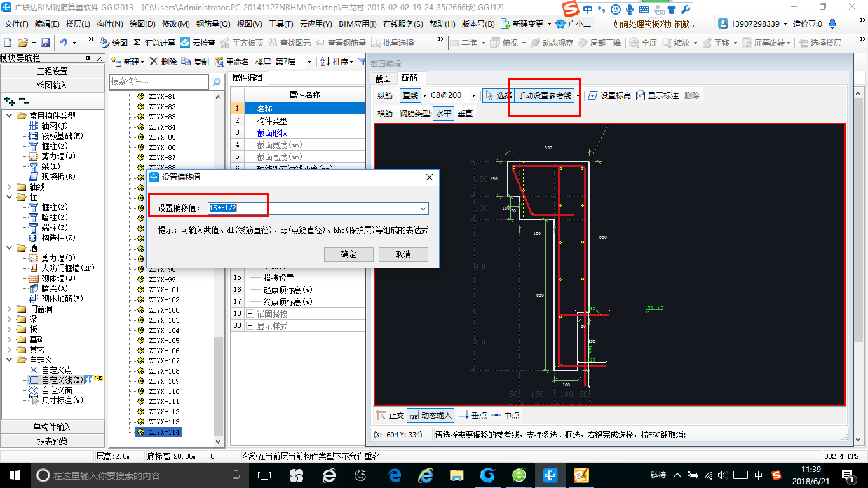The width and height of the screenshot is (868, 488).
Task: Toggle 动态输入 dynamic input
Action: coord(430,415)
